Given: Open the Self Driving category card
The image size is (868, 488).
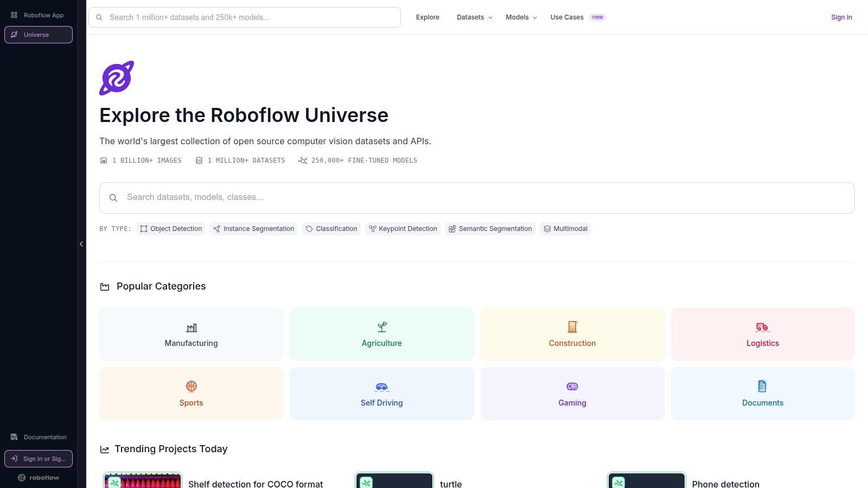Looking at the screenshot, I should tap(382, 394).
